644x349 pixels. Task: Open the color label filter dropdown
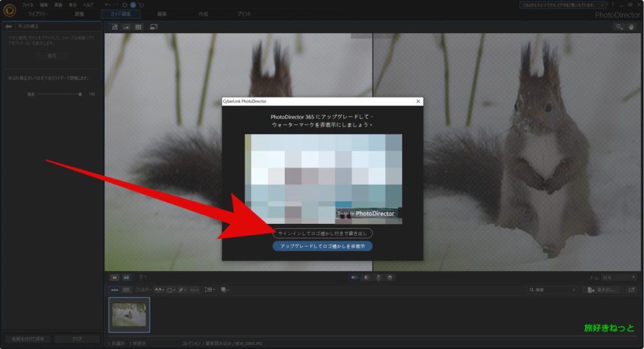pos(171,290)
